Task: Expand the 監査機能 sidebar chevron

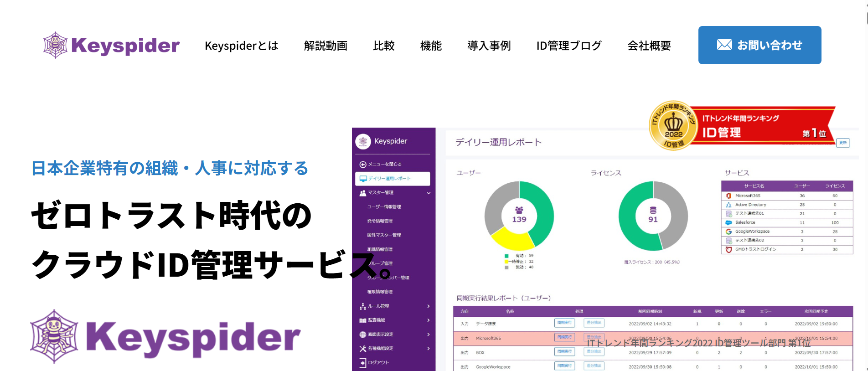Action: click(429, 320)
